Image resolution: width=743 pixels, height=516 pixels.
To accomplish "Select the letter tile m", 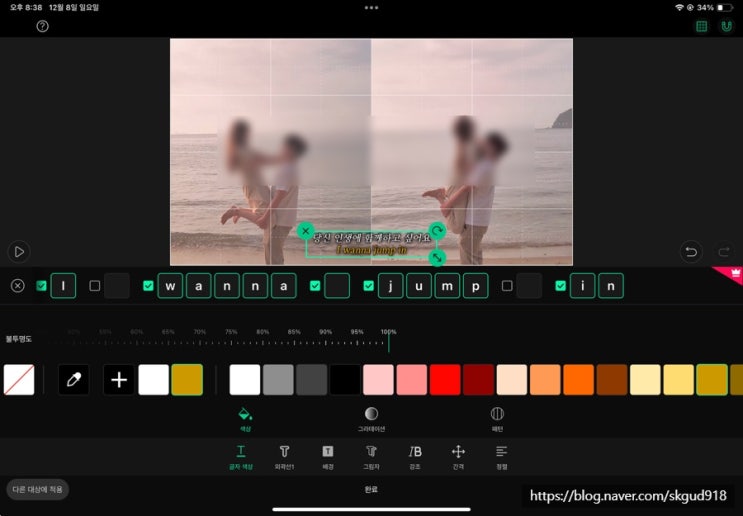I will point(447,286).
